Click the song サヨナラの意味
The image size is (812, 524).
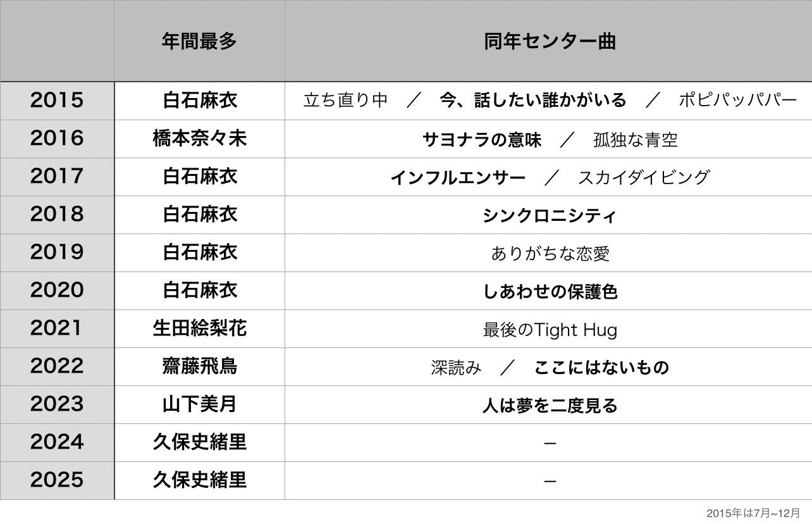[481, 139]
